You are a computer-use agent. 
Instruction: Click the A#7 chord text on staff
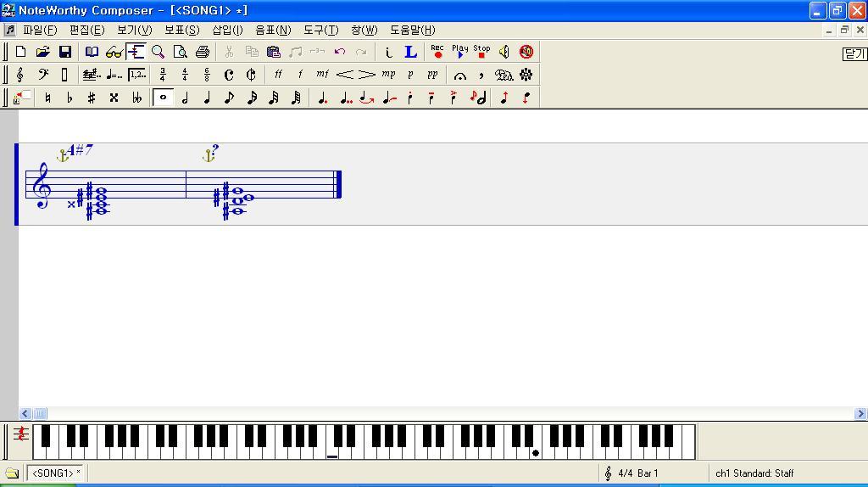tap(80, 150)
